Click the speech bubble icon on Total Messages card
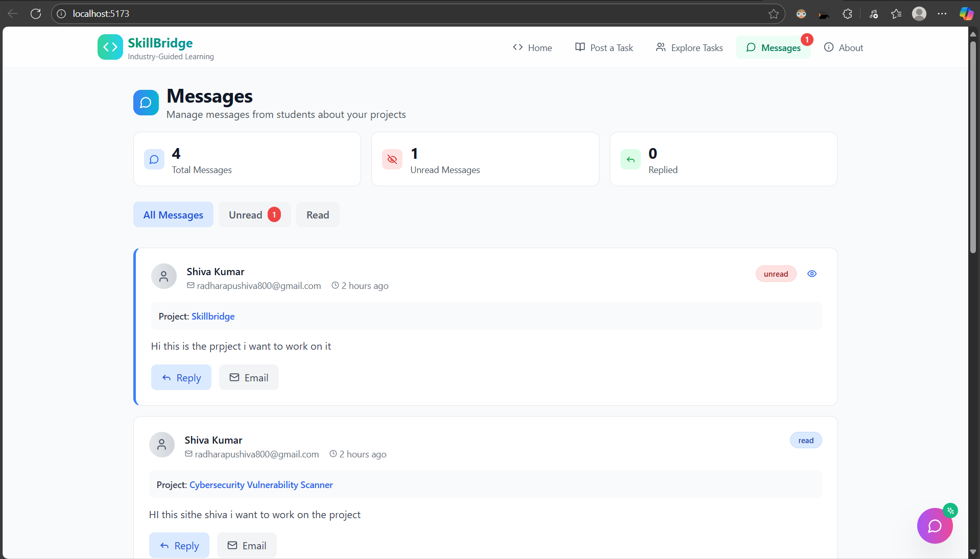The width and height of the screenshot is (980, 559). [154, 159]
